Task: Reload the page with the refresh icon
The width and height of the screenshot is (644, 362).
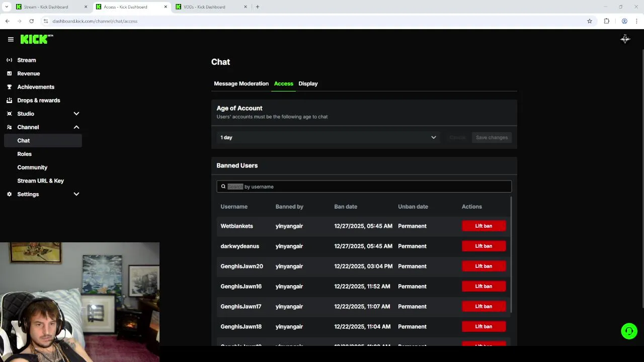Action: (31, 21)
